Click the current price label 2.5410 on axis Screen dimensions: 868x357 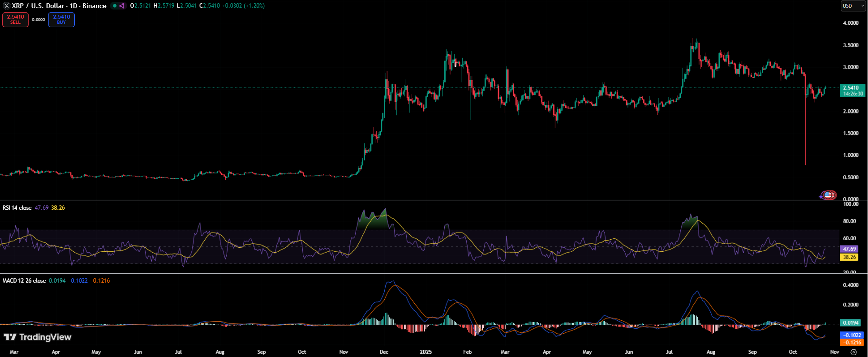[852, 88]
